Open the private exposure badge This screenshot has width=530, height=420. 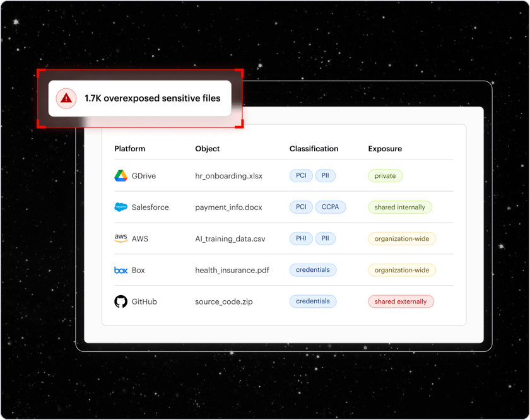[385, 176]
